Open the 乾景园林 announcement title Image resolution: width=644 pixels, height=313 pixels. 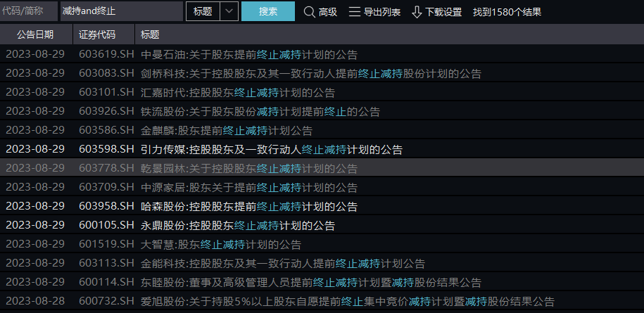click(249, 169)
